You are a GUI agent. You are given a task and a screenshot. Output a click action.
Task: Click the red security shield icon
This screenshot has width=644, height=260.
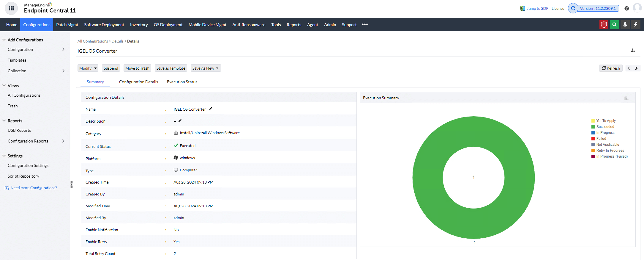pyautogui.click(x=604, y=25)
